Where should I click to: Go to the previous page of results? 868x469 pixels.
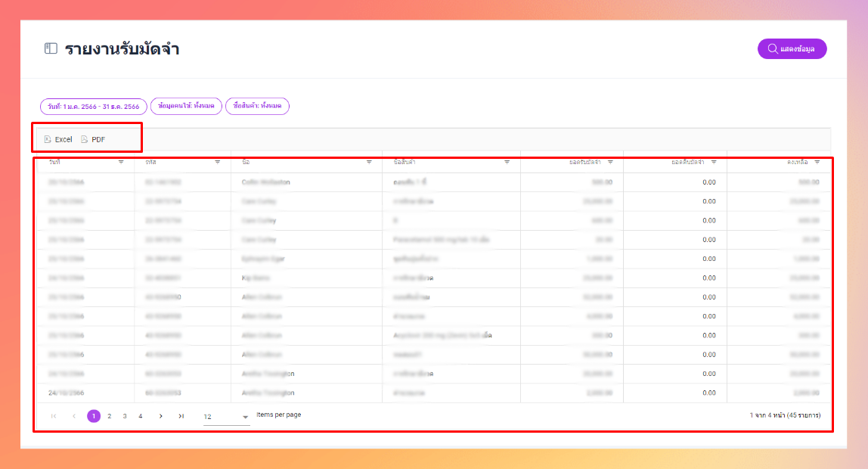(74, 416)
